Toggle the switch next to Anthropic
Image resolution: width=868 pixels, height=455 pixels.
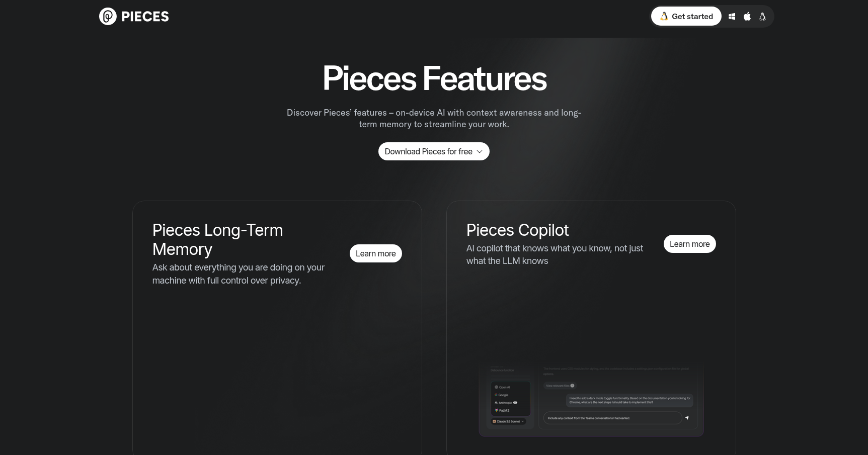tap(515, 402)
